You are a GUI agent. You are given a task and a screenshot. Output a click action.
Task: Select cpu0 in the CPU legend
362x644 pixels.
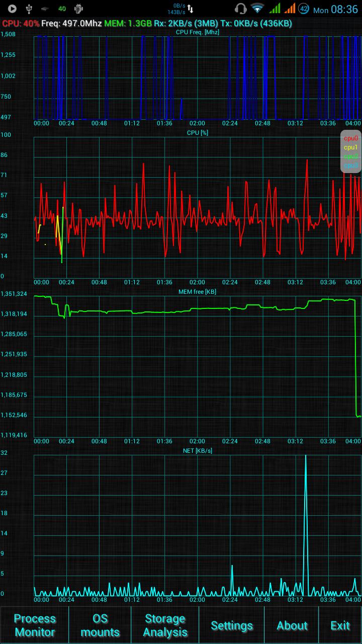tap(351, 138)
